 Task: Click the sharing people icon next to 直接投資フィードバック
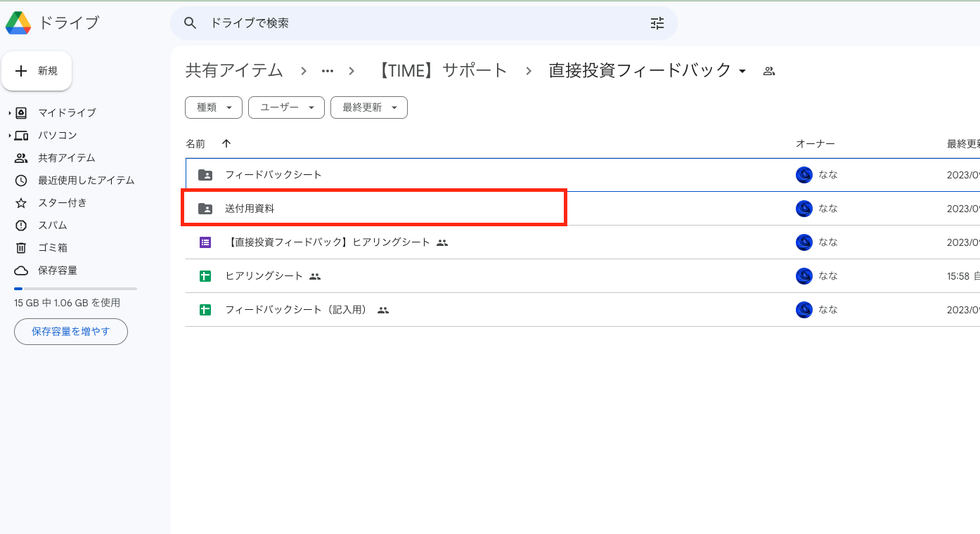pyautogui.click(x=768, y=70)
